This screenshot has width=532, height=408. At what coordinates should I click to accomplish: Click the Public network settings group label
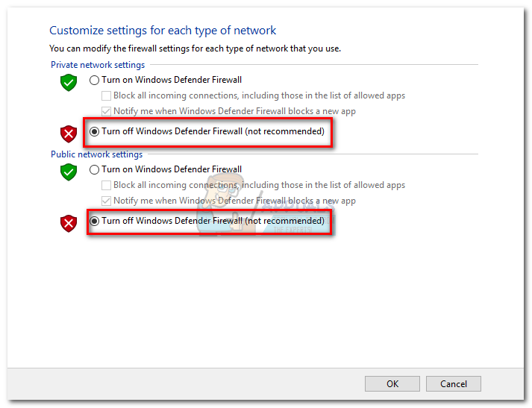[96, 154]
